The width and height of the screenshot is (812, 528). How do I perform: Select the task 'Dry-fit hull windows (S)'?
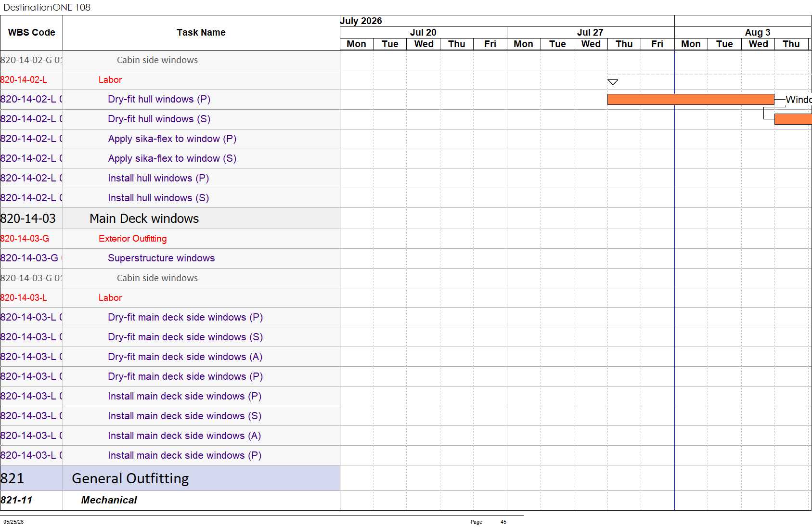pos(159,119)
